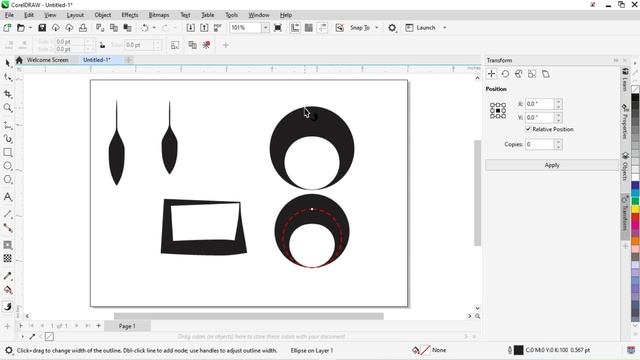Click the X position input field
640x360 pixels.
click(539, 104)
